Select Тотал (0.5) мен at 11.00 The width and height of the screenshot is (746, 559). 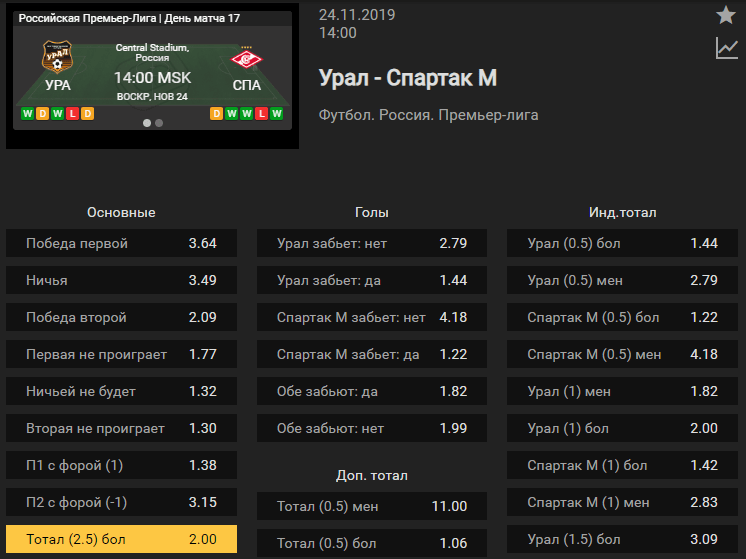click(372, 506)
